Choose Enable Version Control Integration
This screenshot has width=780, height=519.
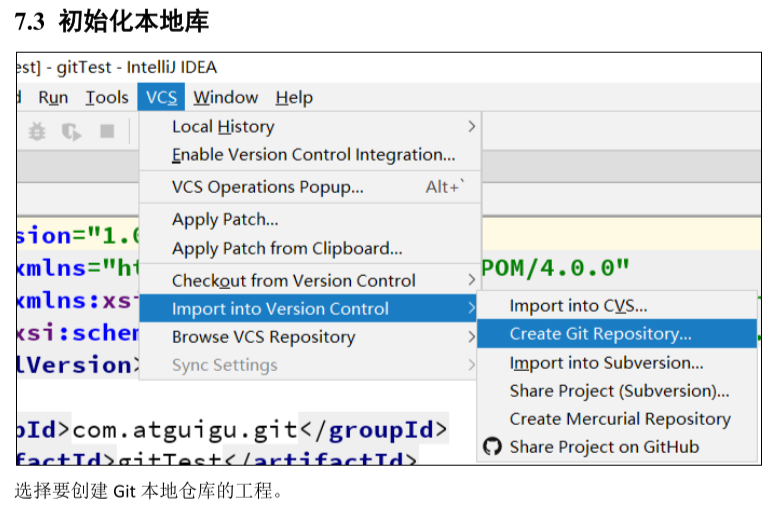(310, 155)
